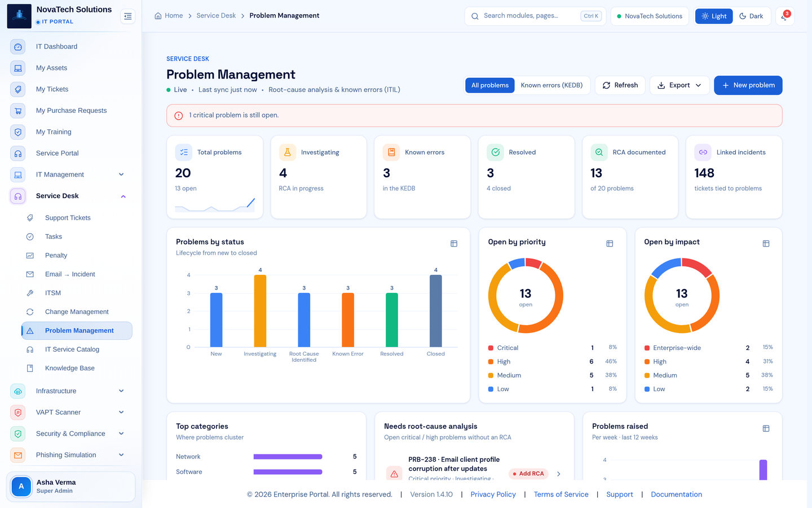Click the New problem button
This screenshot has height=508, width=812.
748,85
